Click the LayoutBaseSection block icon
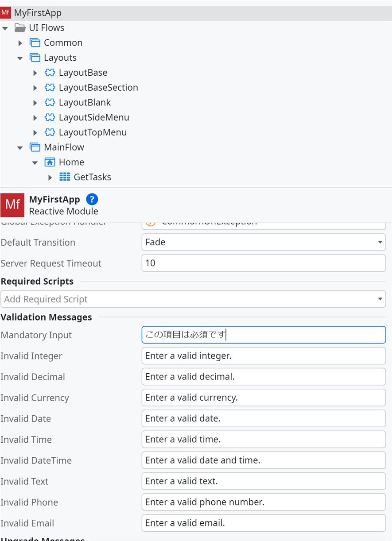The height and width of the screenshot is (541, 392). pyautogui.click(x=50, y=88)
